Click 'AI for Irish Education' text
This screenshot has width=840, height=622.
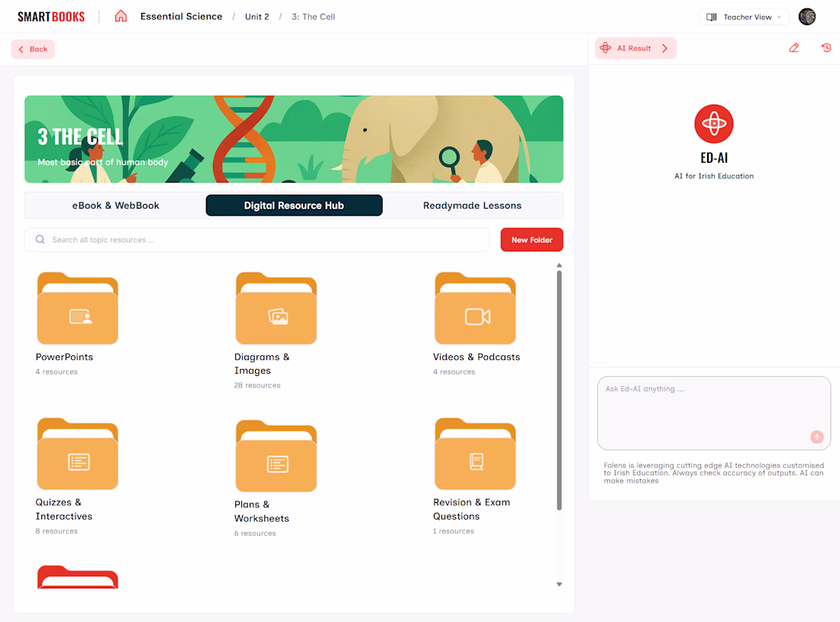pos(713,176)
